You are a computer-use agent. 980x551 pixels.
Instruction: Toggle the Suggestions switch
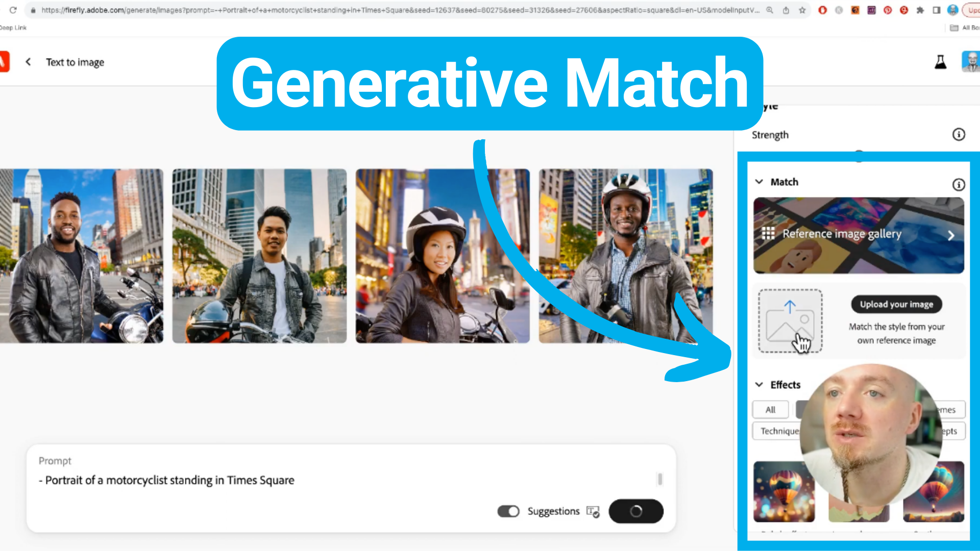pos(508,511)
